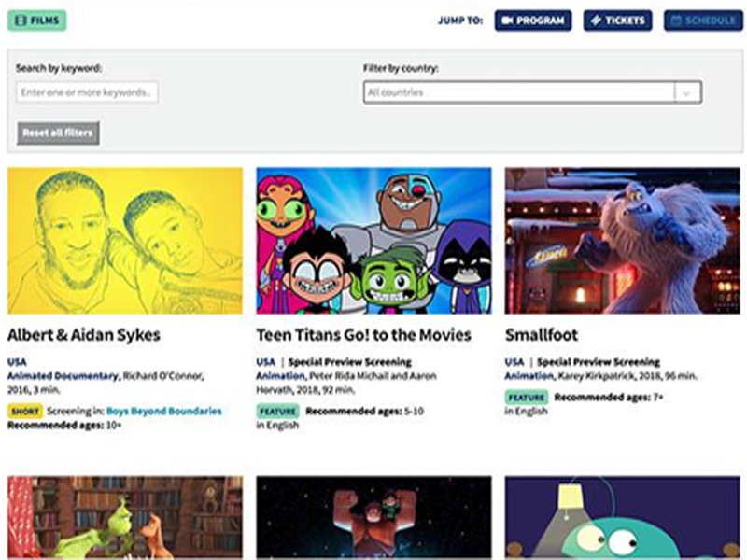747x560 pixels.
Task: Click the Films badge button
Action: [37, 21]
